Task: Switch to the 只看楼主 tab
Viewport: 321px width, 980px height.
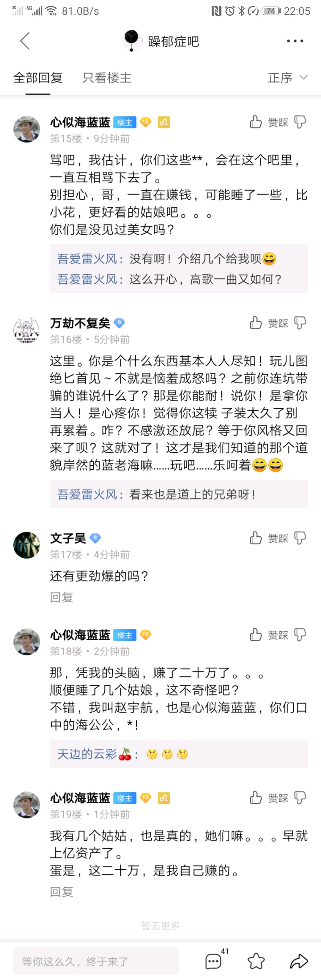Action: (107, 78)
